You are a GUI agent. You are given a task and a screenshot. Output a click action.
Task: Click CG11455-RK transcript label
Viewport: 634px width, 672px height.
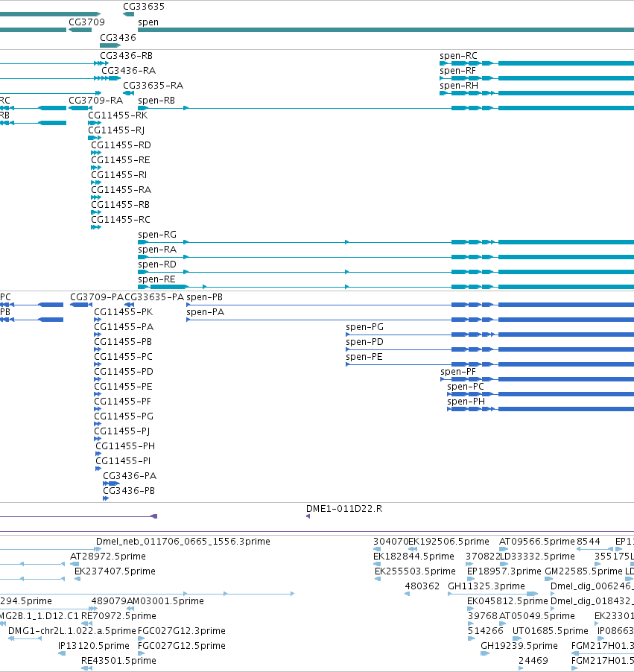118,115
